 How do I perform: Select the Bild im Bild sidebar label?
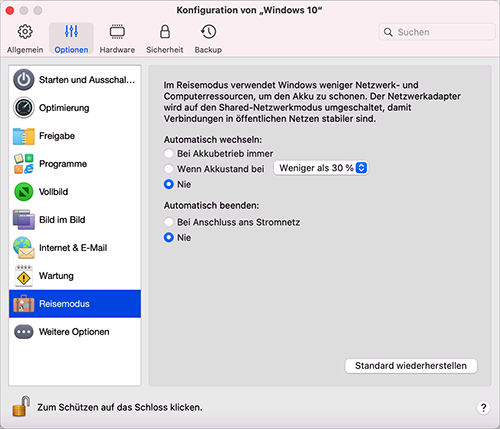(62, 220)
